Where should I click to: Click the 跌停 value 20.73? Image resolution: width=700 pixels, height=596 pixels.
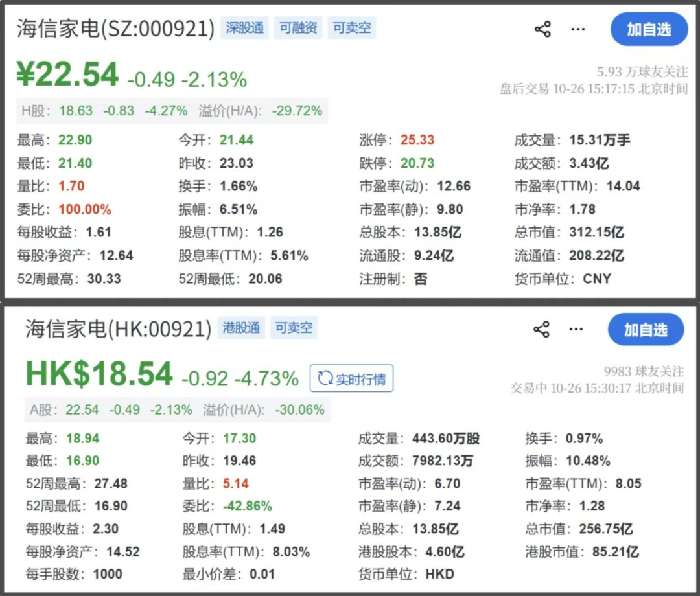pos(417,163)
